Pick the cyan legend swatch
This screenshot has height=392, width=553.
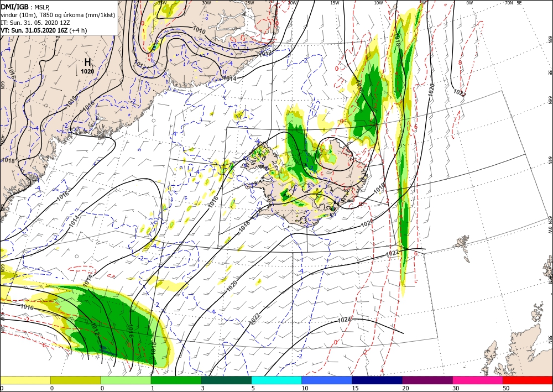[276, 380]
